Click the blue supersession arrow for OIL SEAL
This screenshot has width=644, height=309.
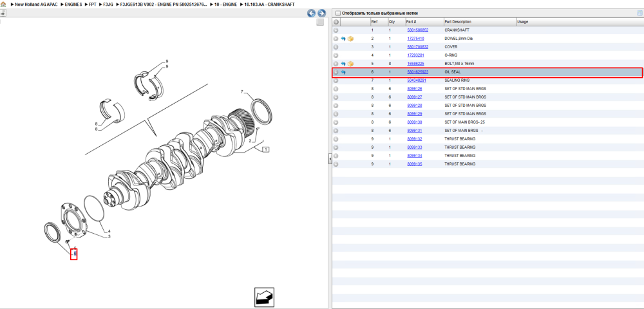pos(343,72)
